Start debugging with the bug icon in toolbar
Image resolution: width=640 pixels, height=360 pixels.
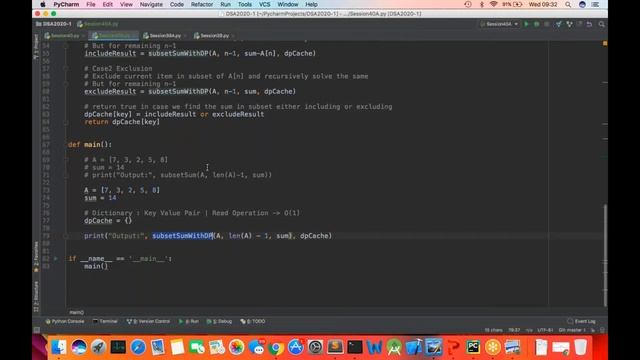coord(537,24)
